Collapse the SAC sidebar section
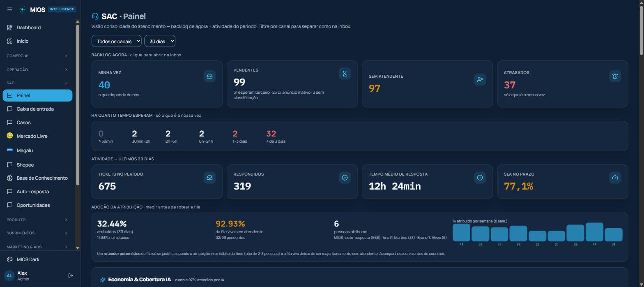 37,83
